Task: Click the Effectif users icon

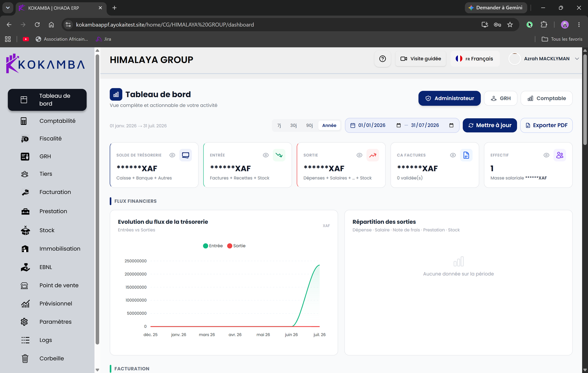Action: (x=560, y=155)
